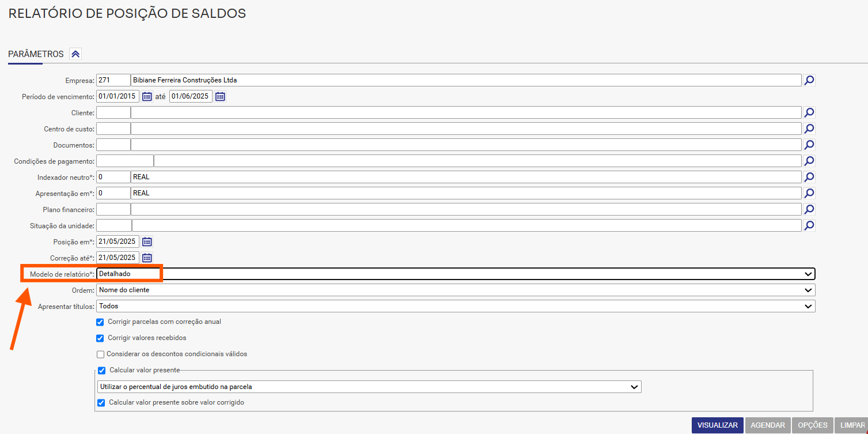Open the Situação da unidade search magnifier
Viewport: 868px width, 434px height.
pos(809,225)
